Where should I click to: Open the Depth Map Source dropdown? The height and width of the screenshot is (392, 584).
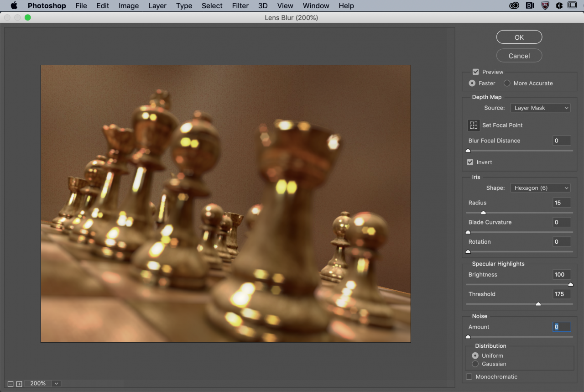point(540,108)
